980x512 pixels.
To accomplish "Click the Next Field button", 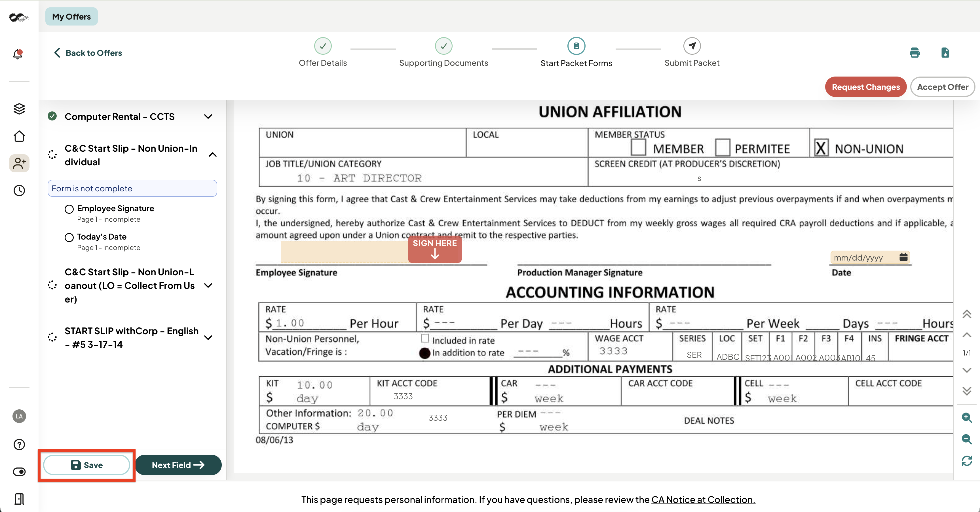I will (178, 465).
